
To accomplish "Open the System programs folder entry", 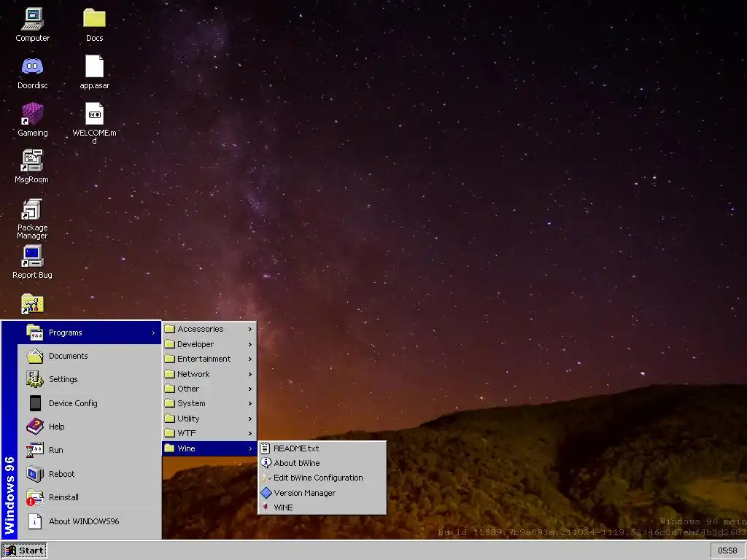I will tap(209, 403).
